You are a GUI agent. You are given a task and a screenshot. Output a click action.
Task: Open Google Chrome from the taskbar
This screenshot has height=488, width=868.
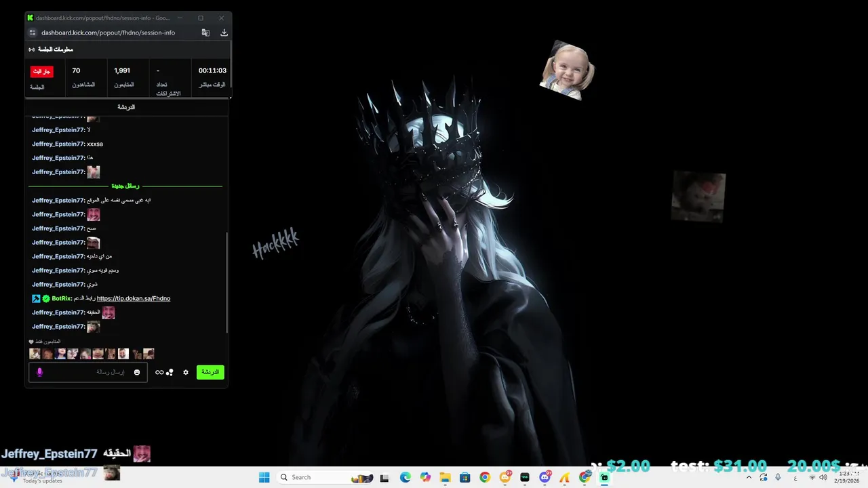pos(484,477)
